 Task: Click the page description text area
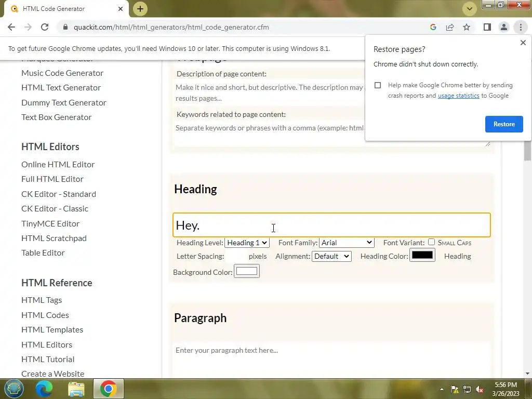pyautogui.click(x=270, y=92)
